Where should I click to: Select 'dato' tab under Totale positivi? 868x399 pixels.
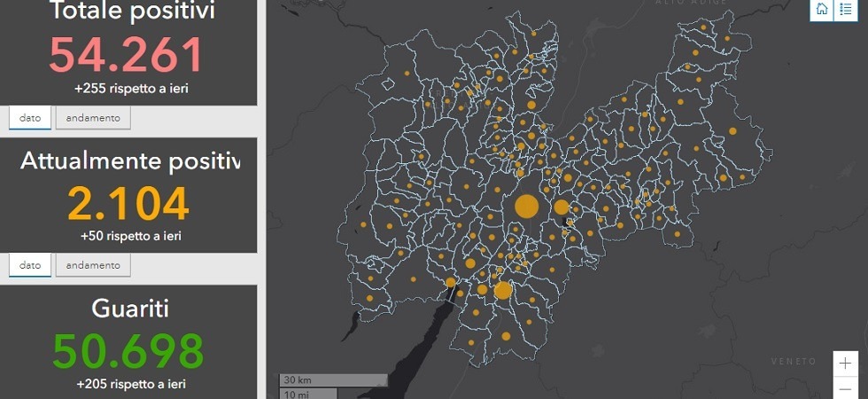click(30, 118)
